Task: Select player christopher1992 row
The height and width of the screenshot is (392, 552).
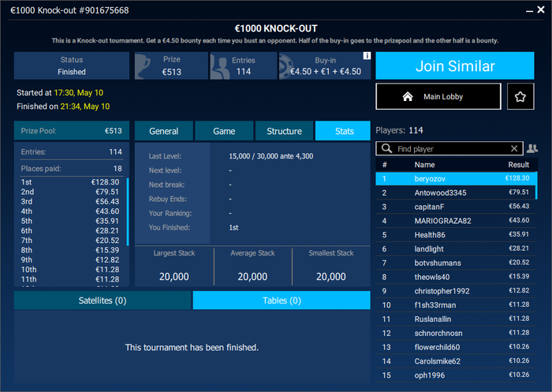Action: tap(456, 291)
